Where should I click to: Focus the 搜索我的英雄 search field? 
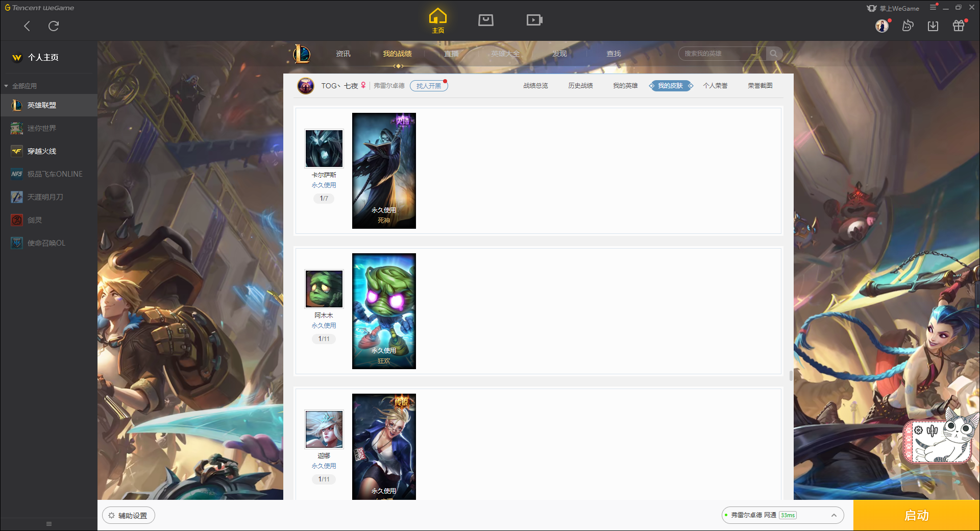tap(722, 54)
